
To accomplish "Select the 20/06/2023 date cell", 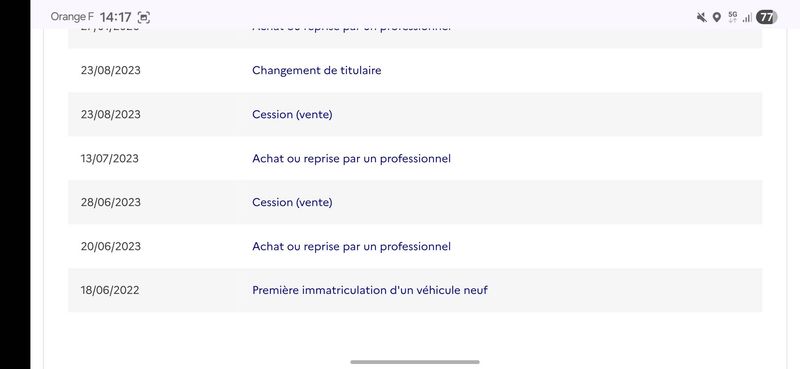I will pyautogui.click(x=110, y=247).
